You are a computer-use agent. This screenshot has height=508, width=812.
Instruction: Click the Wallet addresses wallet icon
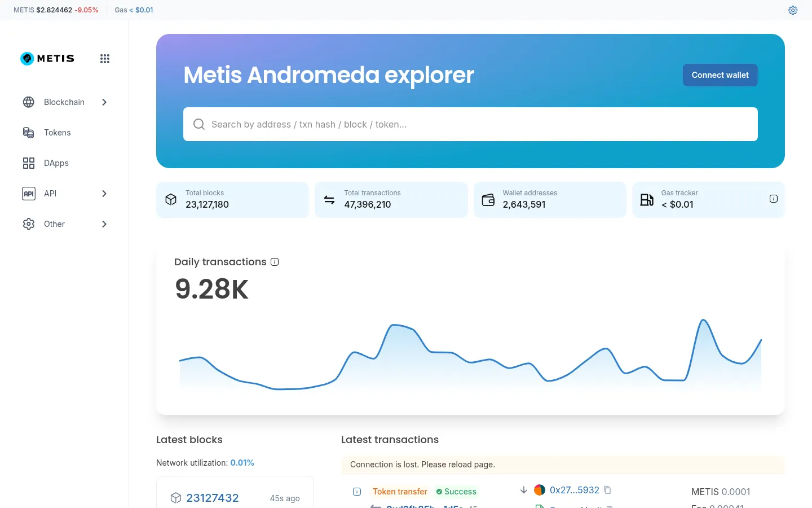tap(488, 199)
